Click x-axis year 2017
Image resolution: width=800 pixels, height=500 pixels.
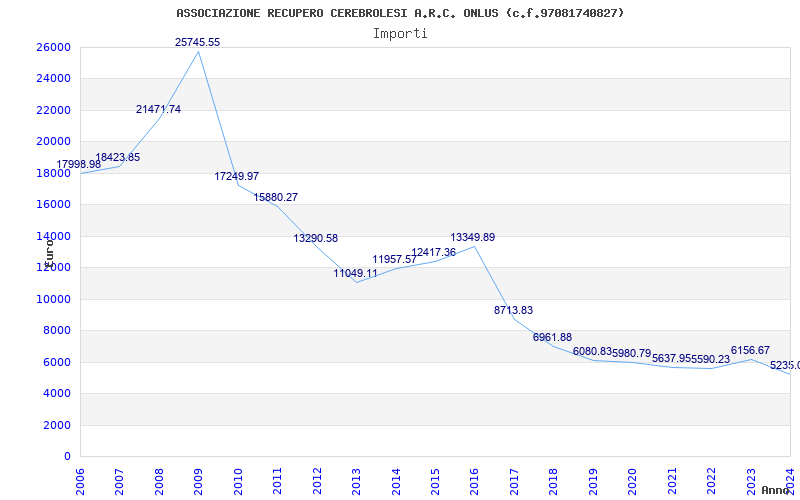(514, 481)
